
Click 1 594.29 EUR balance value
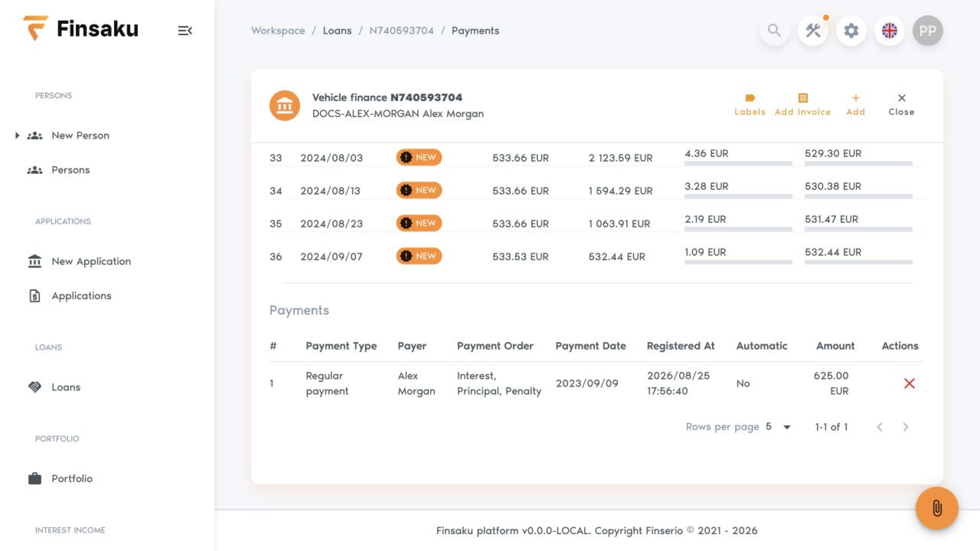coord(621,191)
